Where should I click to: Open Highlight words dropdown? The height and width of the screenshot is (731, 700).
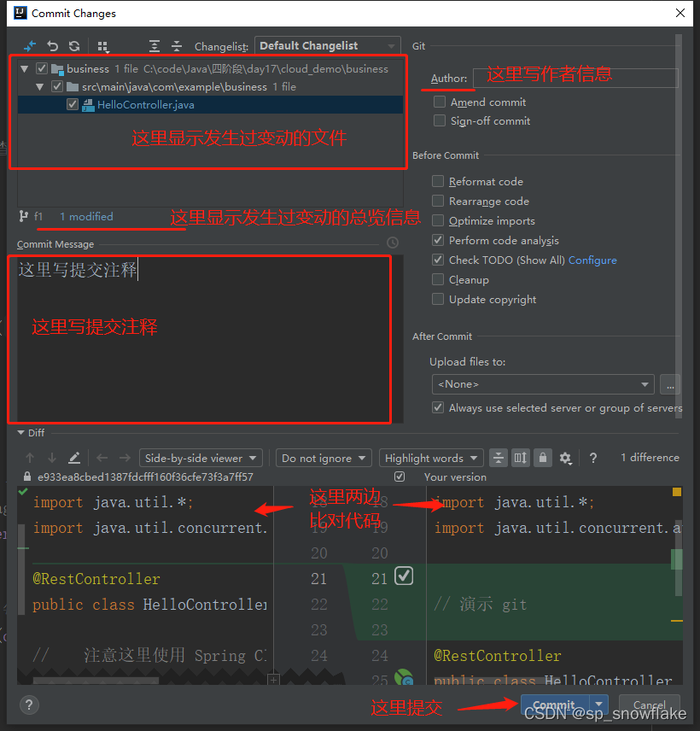431,459
